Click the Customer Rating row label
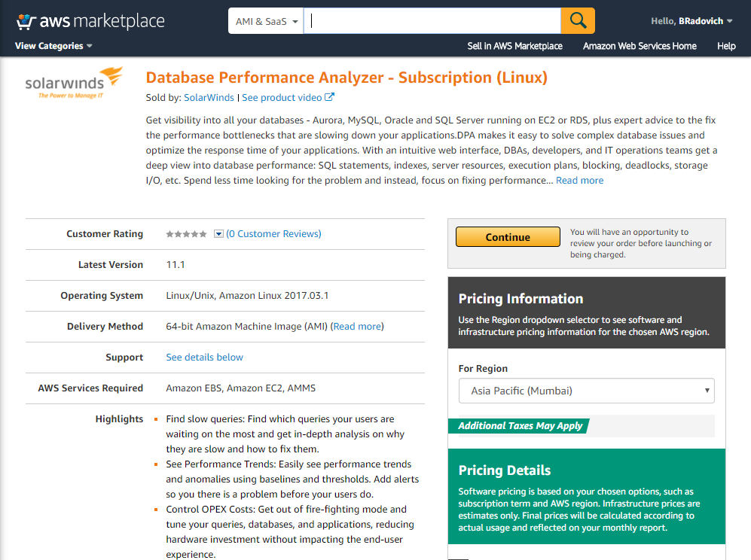The width and height of the screenshot is (751, 560). point(105,234)
